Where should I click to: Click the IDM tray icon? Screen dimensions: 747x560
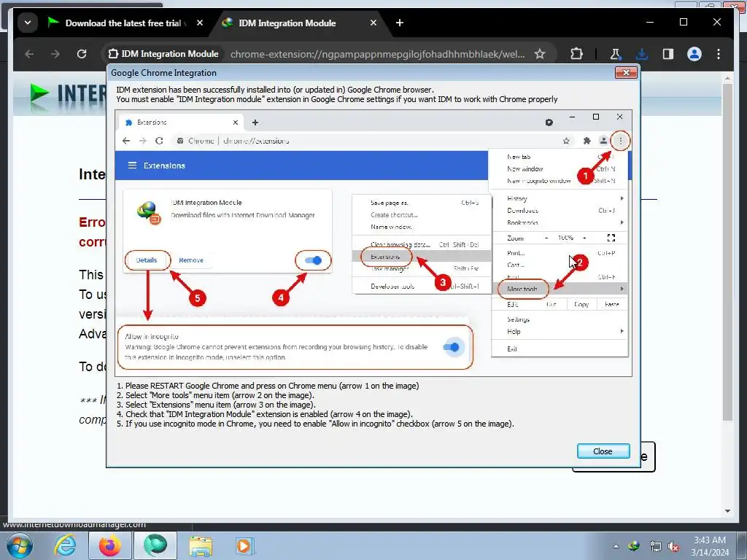[634, 546]
